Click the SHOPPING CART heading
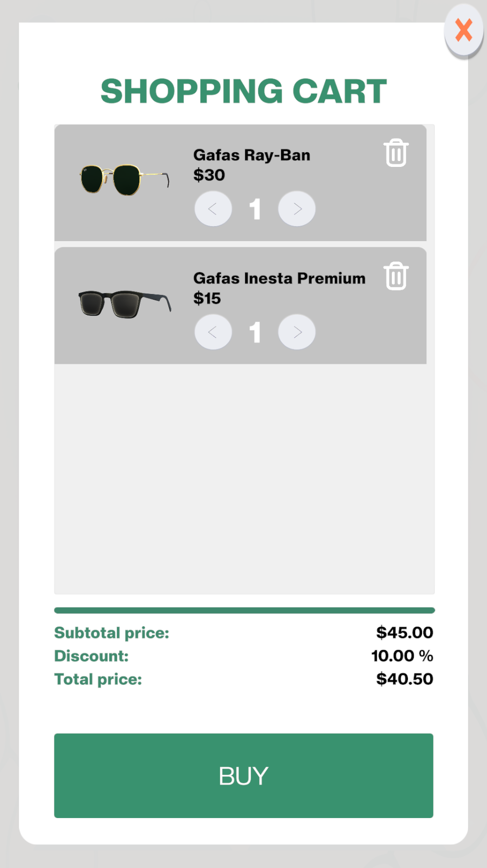487x868 pixels. [244, 91]
